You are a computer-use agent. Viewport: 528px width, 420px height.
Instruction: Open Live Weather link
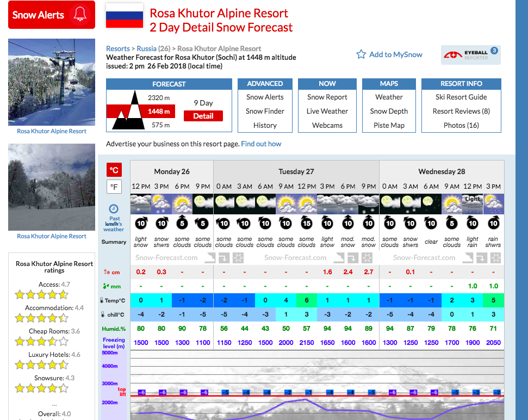click(x=327, y=111)
